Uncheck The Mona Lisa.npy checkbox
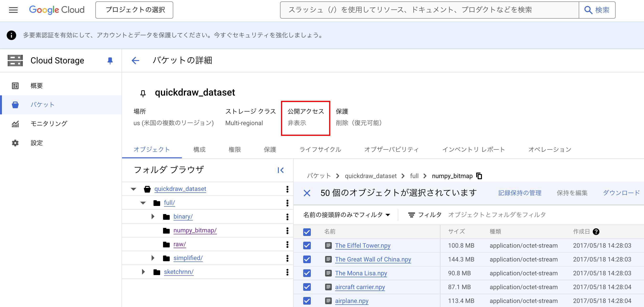Viewport: 644px width, 307px height. click(x=307, y=273)
